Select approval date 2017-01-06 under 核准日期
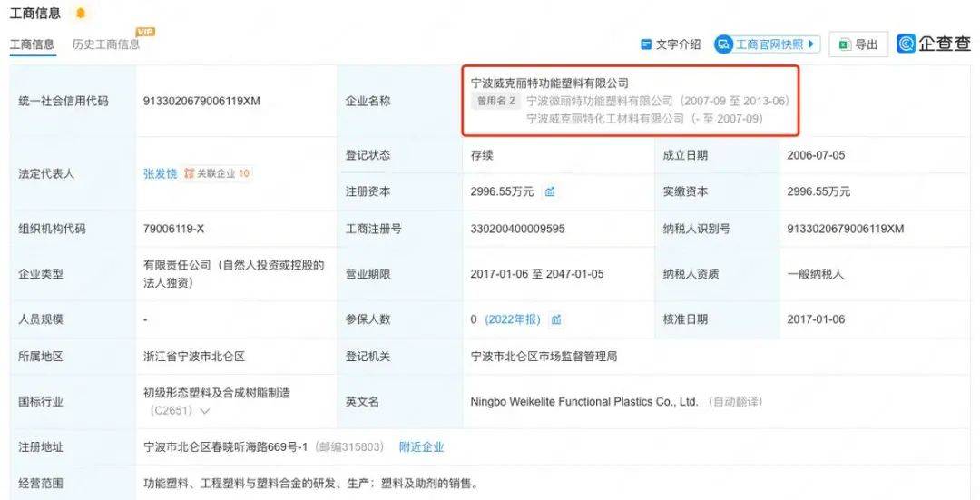The height and width of the screenshot is (500, 980). 816,319
